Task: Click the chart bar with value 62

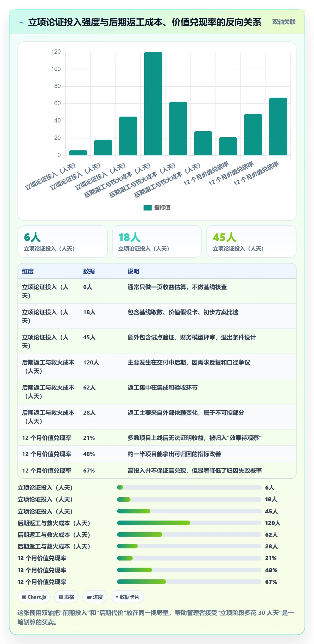Action: tap(178, 128)
